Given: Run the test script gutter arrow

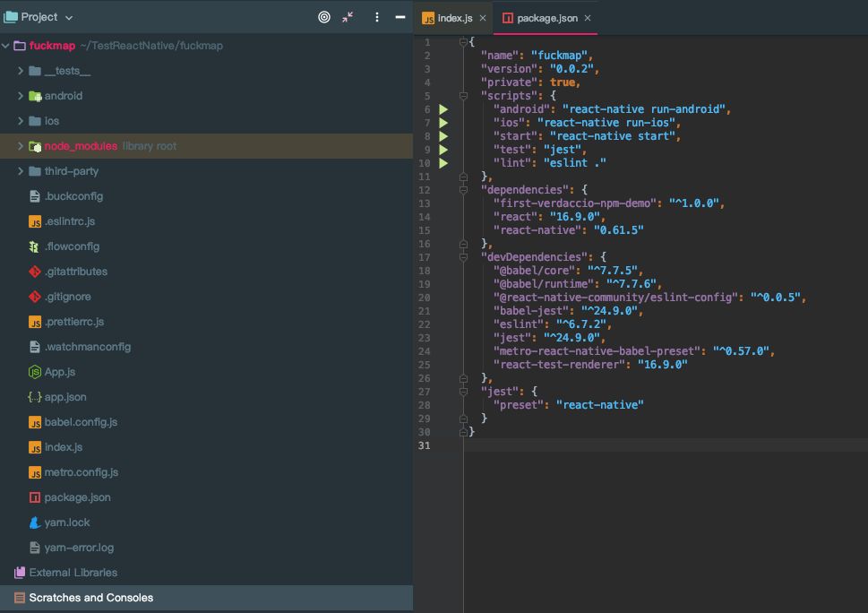Looking at the screenshot, I should 443,150.
